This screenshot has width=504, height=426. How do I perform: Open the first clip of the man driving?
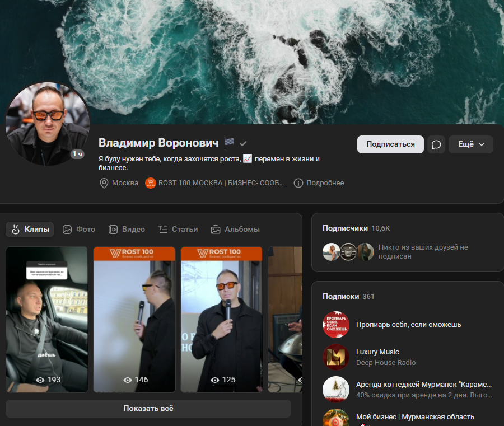coord(47,319)
